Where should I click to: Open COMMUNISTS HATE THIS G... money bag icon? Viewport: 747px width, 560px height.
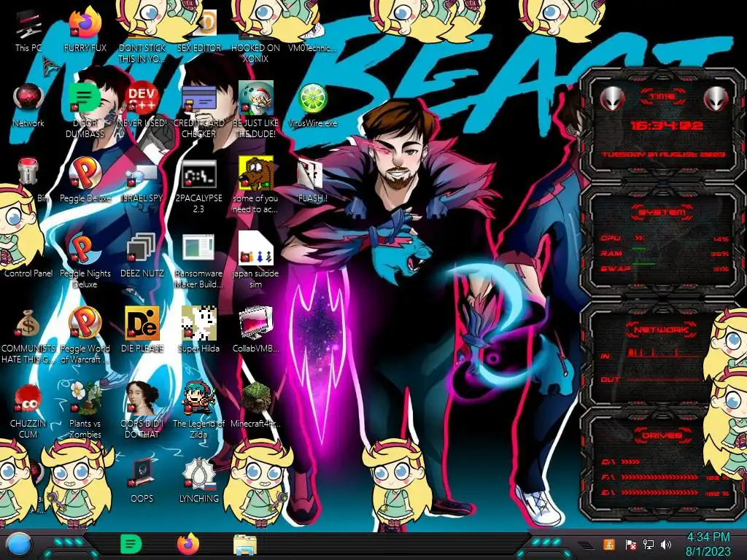28,336
